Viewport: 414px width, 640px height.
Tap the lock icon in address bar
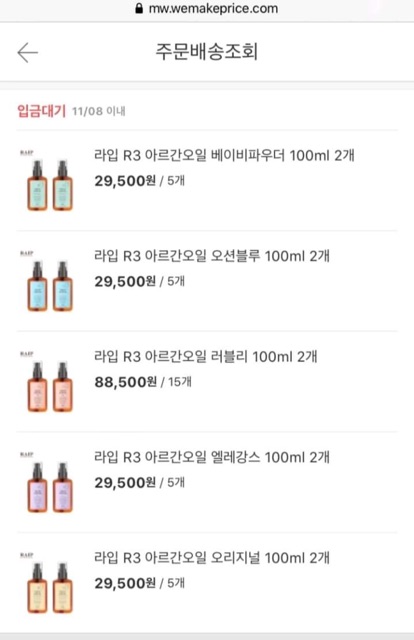[x=139, y=9]
